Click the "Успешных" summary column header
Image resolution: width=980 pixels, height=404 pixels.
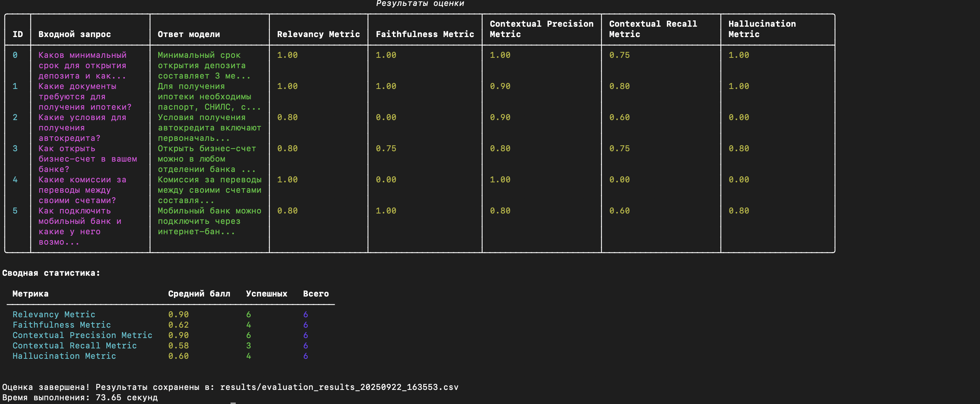[x=266, y=294]
